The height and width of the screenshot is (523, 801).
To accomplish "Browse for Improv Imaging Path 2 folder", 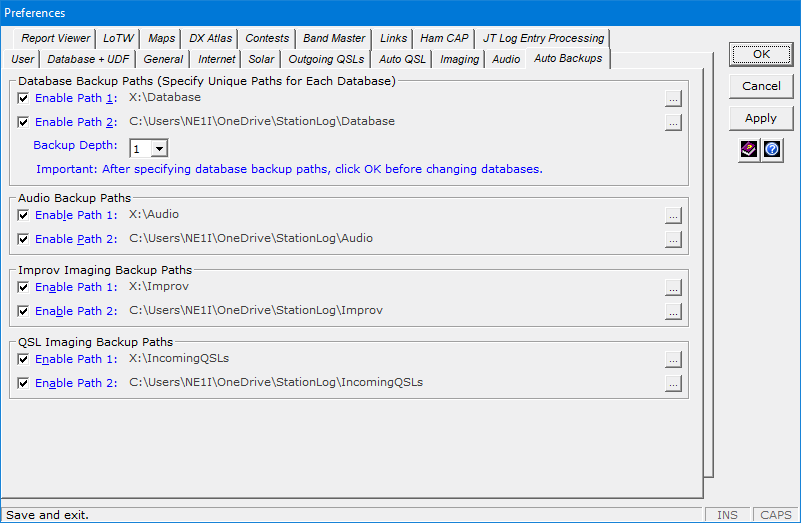I will pyautogui.click(x=673, y=312).
